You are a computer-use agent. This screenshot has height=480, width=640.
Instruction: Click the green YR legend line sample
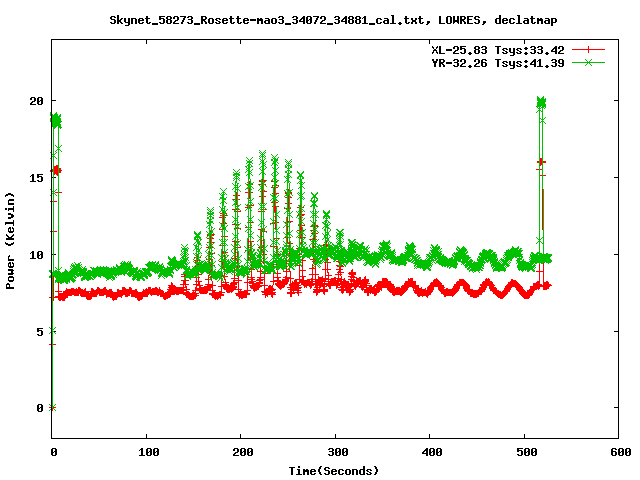pyautogui.click(x=588, y=62)
